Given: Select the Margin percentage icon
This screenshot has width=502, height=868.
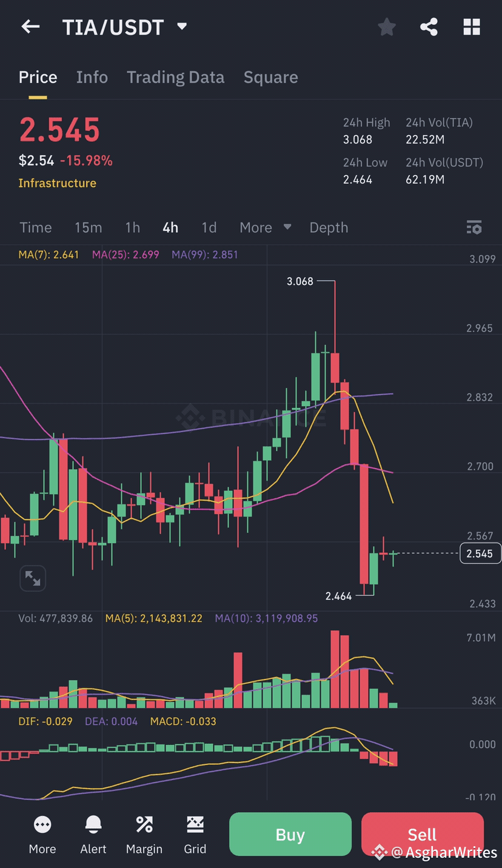Looking at the screenshot, I should coord(144,833).
